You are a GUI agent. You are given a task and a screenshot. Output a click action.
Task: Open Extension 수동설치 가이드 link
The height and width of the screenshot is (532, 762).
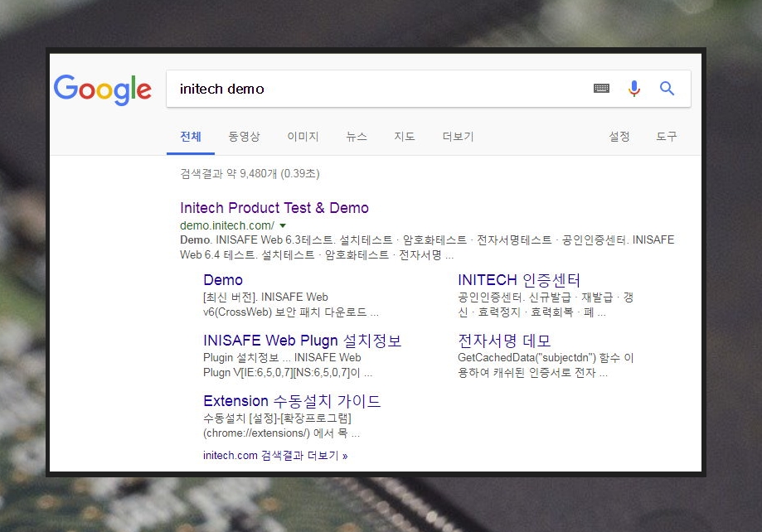pos(292,401)
